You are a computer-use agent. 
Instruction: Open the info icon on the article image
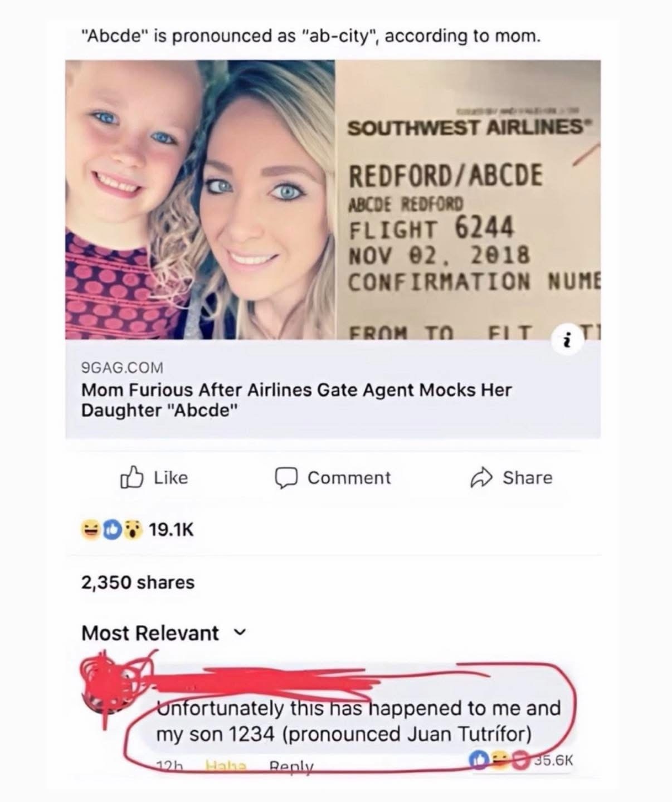point(567,341)
